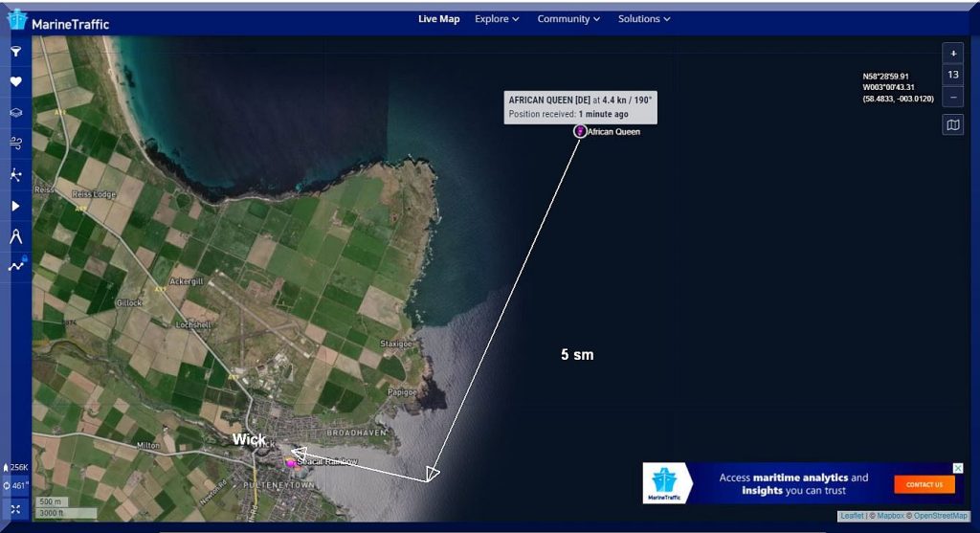Open the vessel filters funnel icon
Screen dimensions: 980x533
click(x=15, y=52)
